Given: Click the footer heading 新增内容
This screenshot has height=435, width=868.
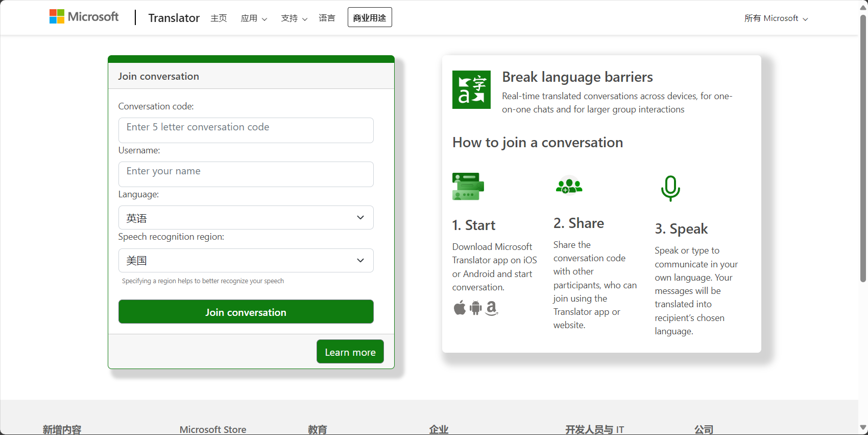Looking at the screenshot, I should pyautogui.click(x=62, y=429).
